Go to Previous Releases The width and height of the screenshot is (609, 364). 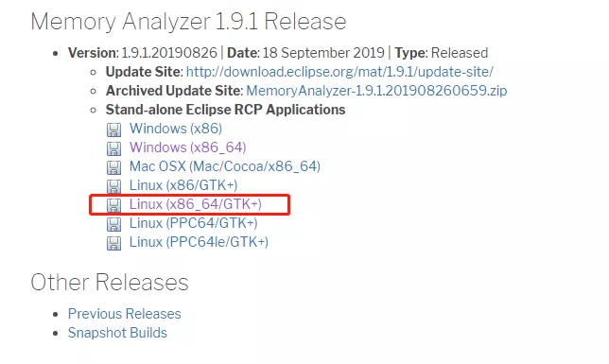tap(124, 314)
